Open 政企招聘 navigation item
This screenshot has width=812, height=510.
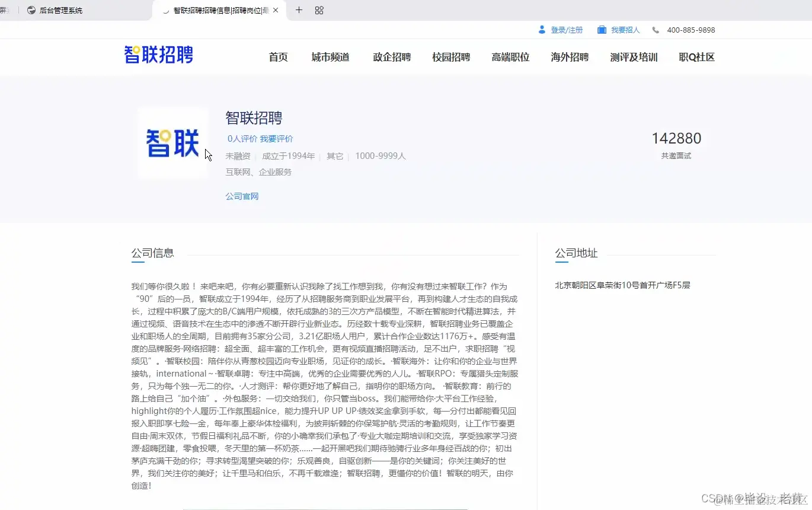(392, 58)
